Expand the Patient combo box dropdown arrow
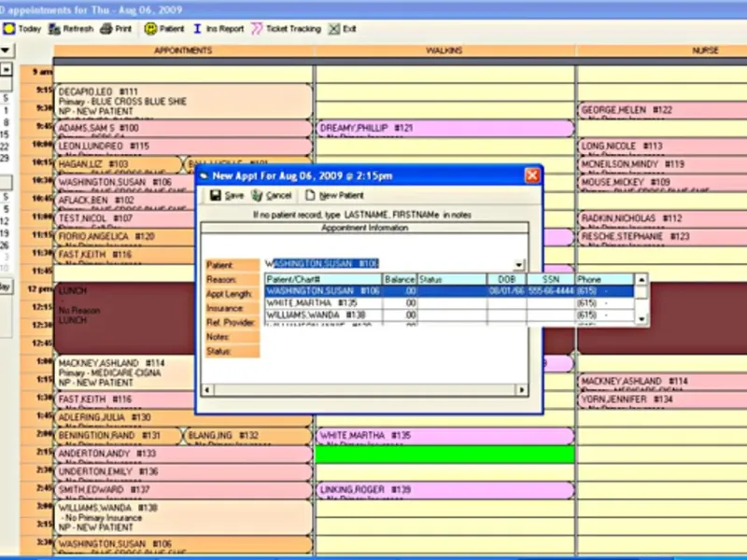This screenshot has height=560, width=747. tap(518, 264)
